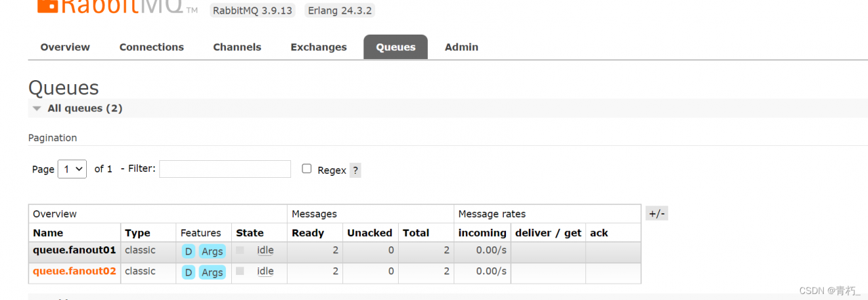Open the queue.fanout02 queue link
Viewport: 868px width, 300px height.
pyautogui.click(x=75, y=271)
